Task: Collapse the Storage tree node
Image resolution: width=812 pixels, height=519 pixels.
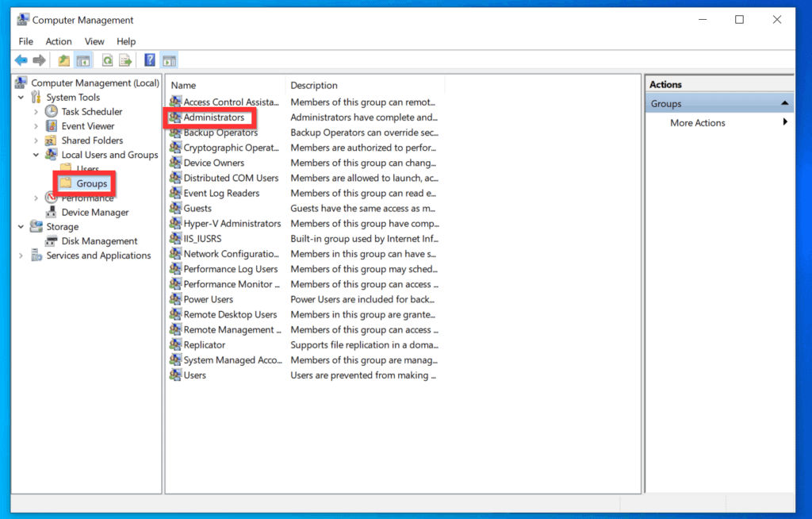Action: 21,227
